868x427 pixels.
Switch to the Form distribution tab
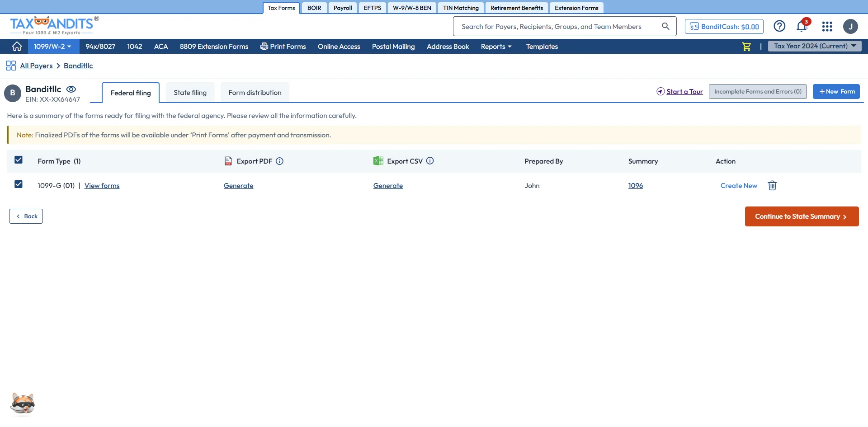(x=255, y=92)
